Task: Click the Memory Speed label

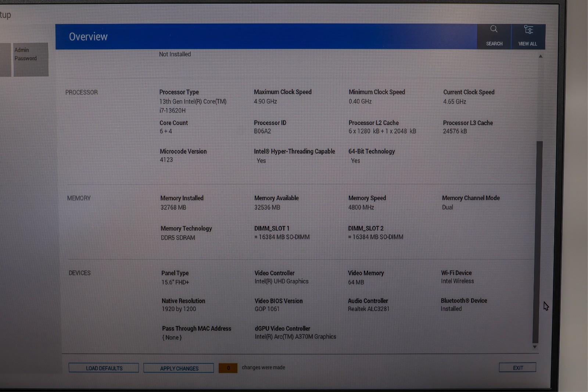Action: [367, 198]
